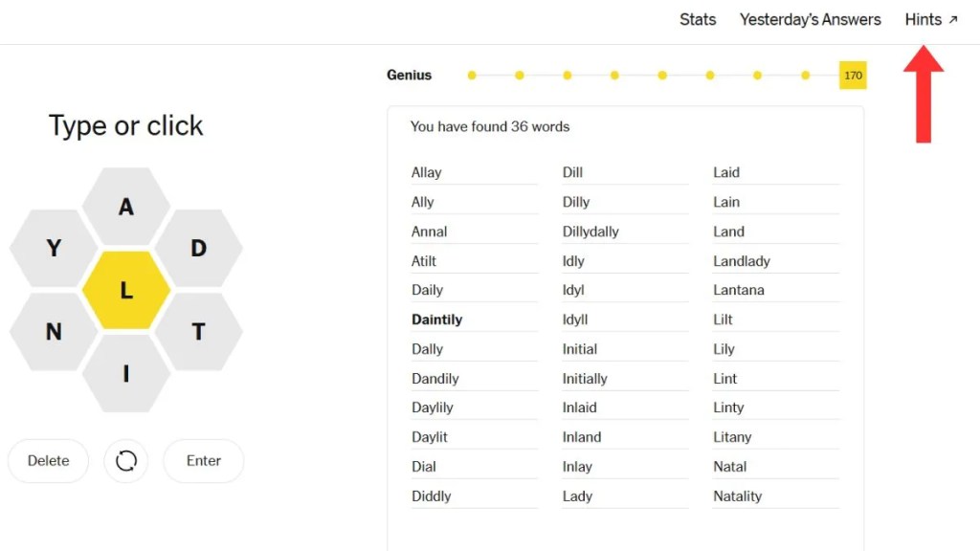
Task: Click the 'You have found 36 words' header
Action: click(x=490, y=126)
